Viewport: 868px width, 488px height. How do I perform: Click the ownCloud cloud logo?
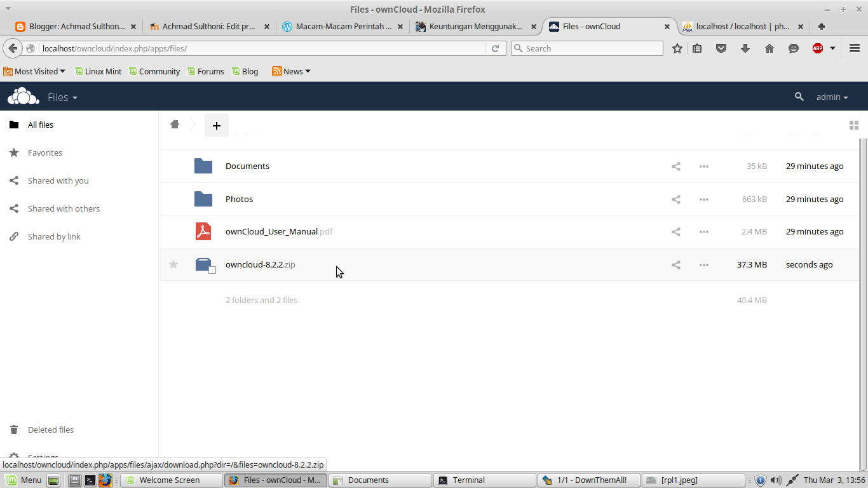pos(23,97)
